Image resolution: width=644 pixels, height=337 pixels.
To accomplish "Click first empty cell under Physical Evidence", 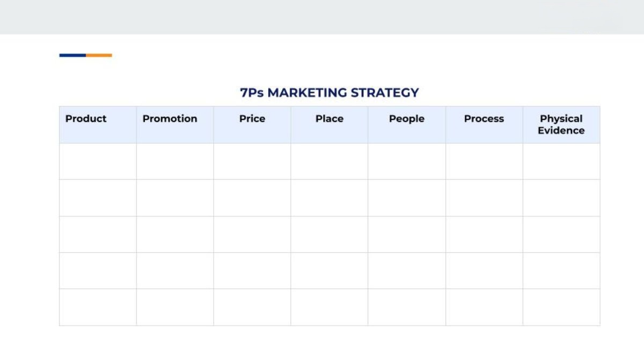I will tap(561, 162).
